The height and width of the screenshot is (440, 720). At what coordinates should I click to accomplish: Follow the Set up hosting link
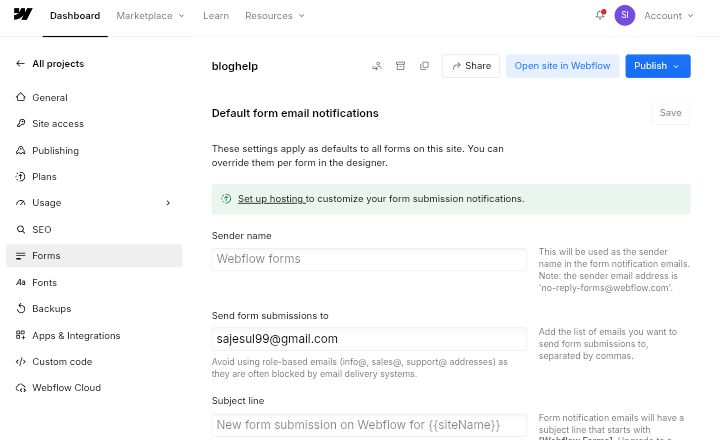(271, 198)
